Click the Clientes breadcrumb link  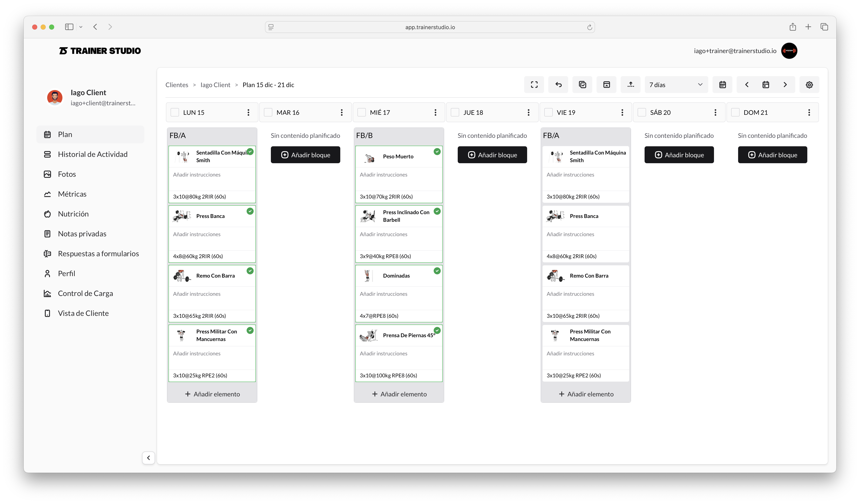pos(177,85)
